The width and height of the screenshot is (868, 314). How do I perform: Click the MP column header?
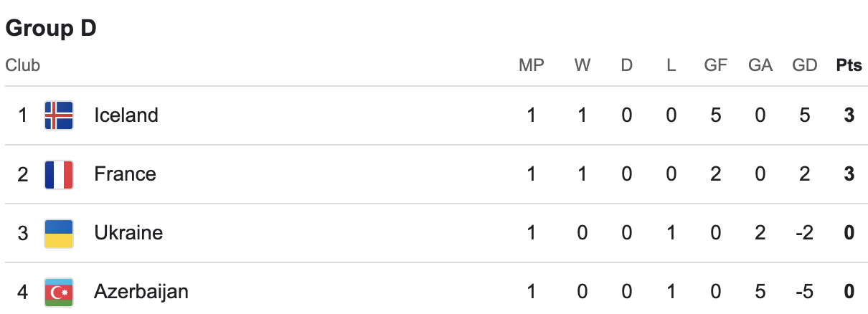(532, 65)
